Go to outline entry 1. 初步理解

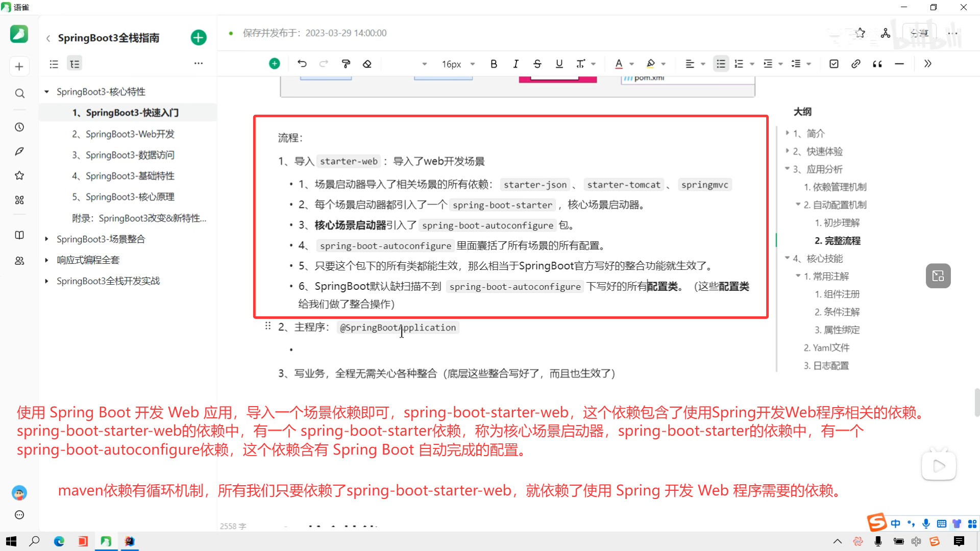point(837,223)
